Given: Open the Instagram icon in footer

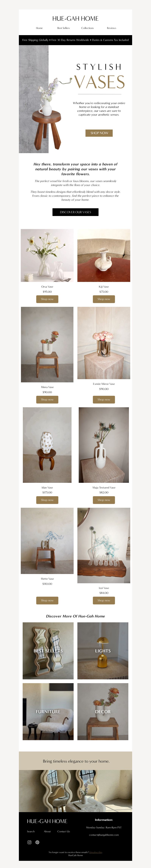Looking at the screenshot, I should coord(29,842).
